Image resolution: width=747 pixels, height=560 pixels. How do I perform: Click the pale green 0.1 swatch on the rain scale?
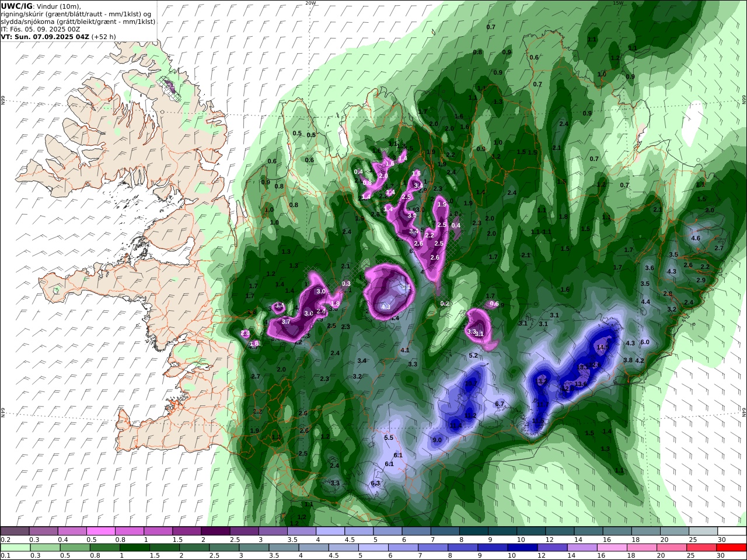tap(15, 547)
